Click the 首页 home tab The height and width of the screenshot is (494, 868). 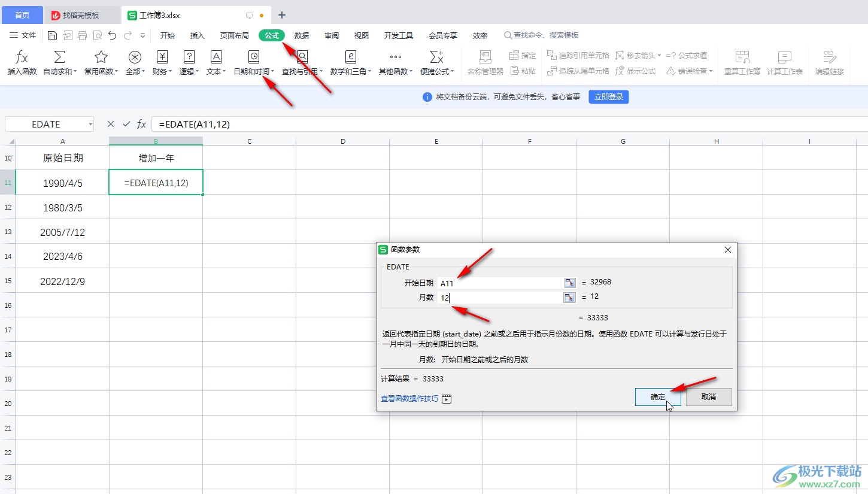(22, 15)
